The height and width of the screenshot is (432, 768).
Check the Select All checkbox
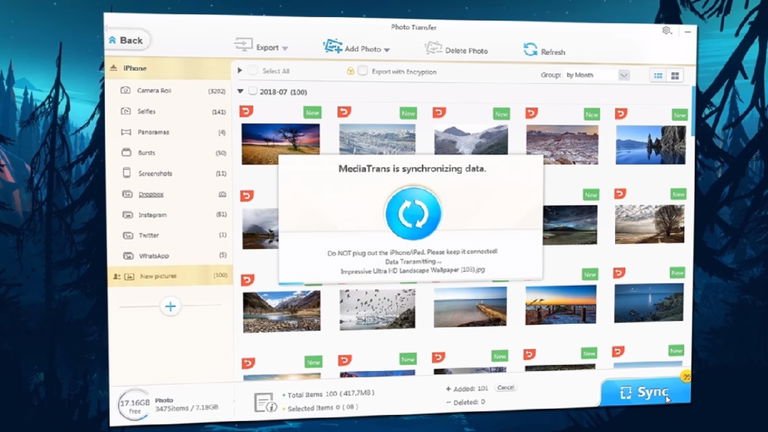253,71
